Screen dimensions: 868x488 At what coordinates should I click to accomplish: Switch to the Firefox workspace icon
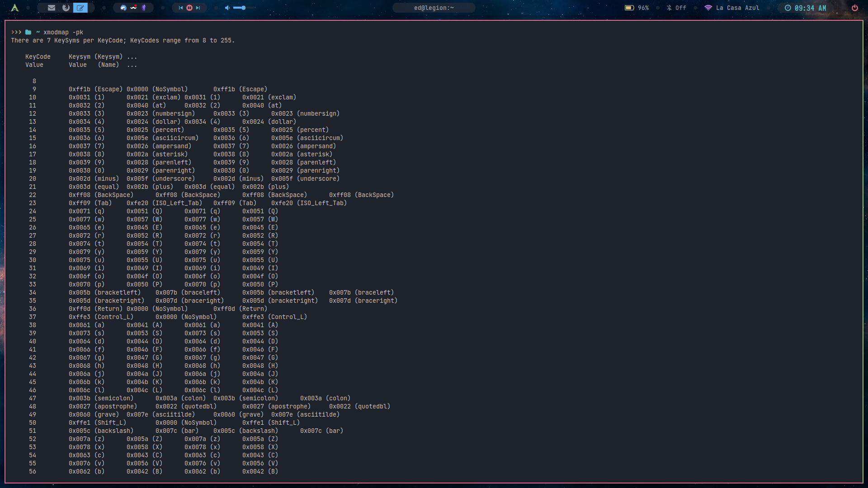(x=66, y=8)
